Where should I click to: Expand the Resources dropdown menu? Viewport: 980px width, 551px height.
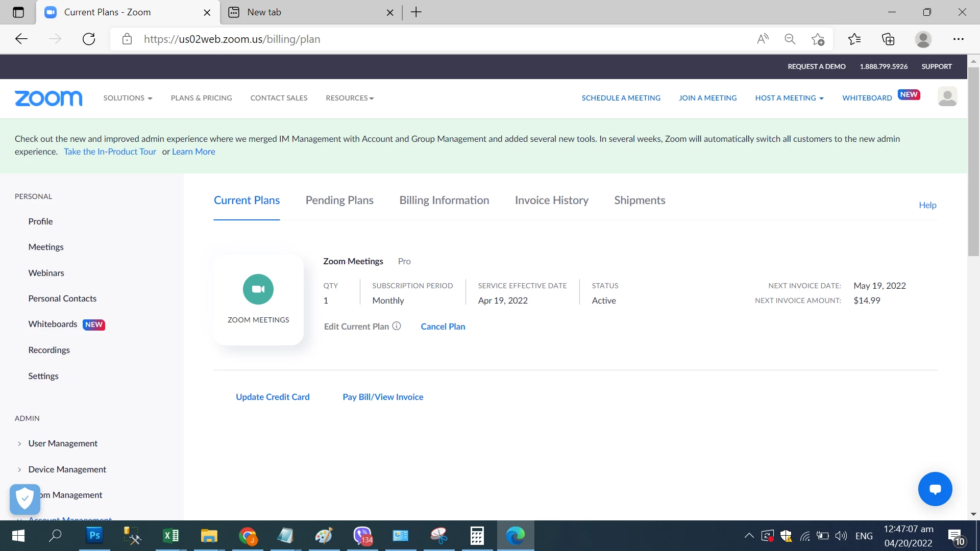pos(350,98)
